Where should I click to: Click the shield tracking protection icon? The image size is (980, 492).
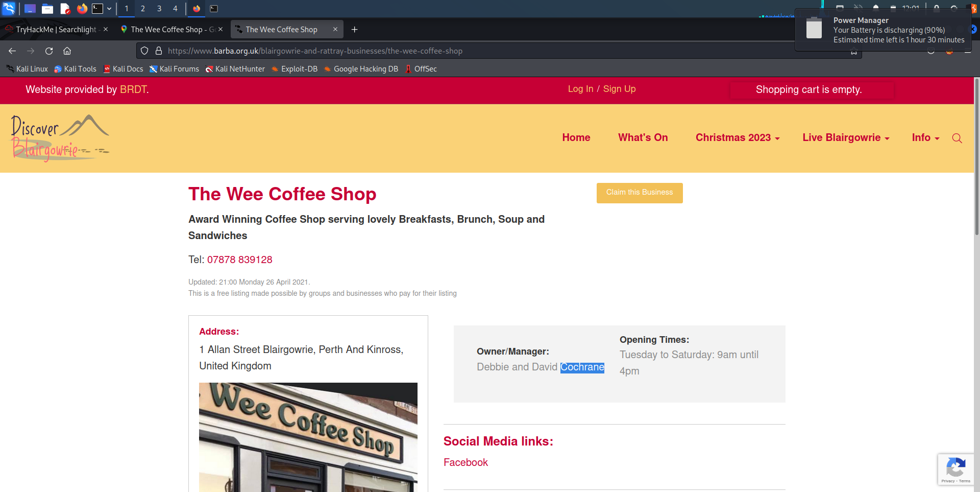[x=144, y=51]
